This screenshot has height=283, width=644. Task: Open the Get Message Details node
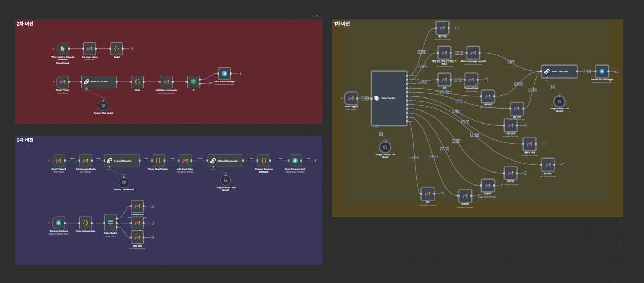point(85,161)
